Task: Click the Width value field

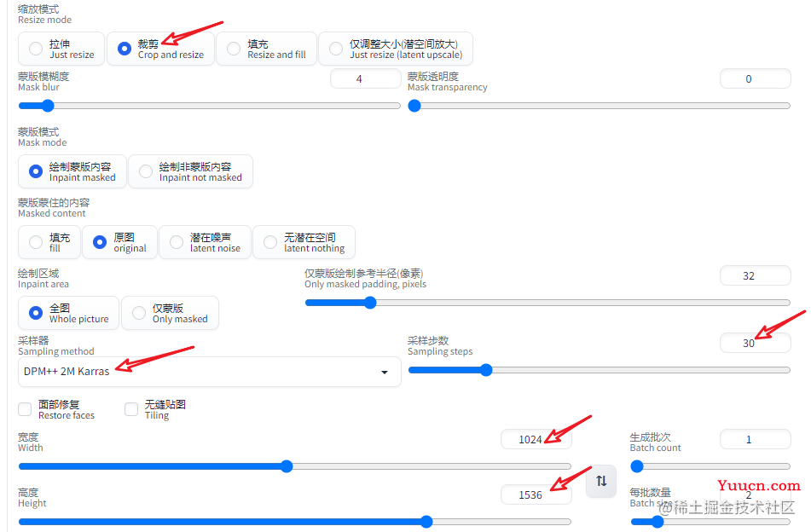Action: pos(536,439)
